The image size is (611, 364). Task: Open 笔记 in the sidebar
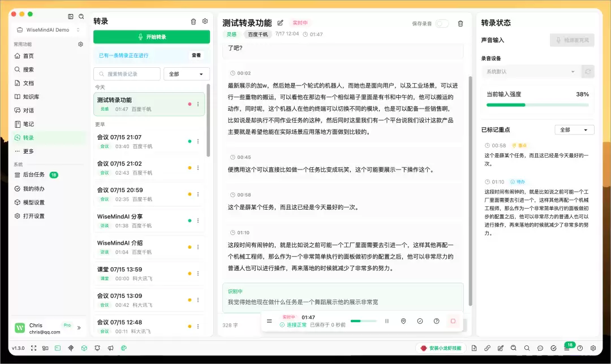point(48,124)
